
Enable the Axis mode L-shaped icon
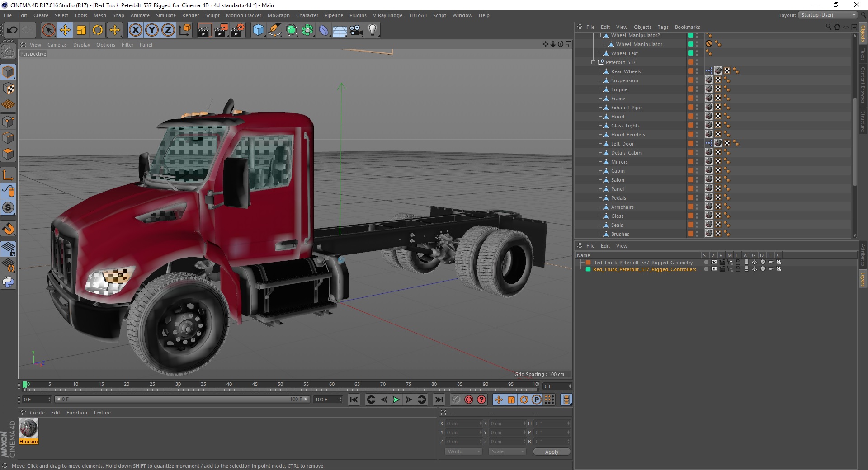pos(8,175)
